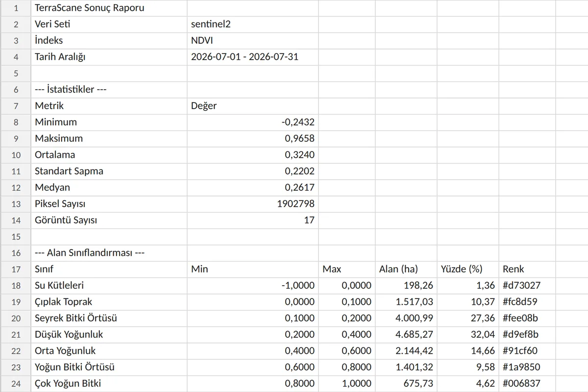Click the 'Yüzde (%)' header cell
This screenshot has width=588, height=392.
click(468, 269)
